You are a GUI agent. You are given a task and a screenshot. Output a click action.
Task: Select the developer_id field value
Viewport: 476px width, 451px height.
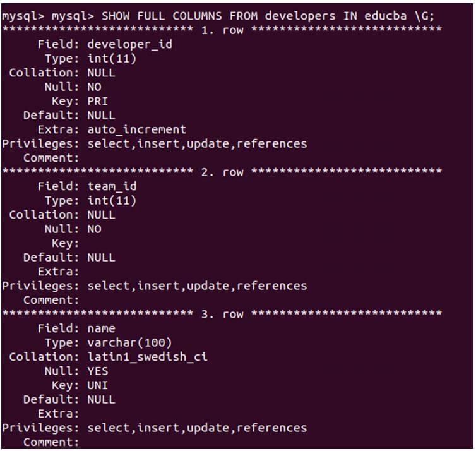coord(129,44)
